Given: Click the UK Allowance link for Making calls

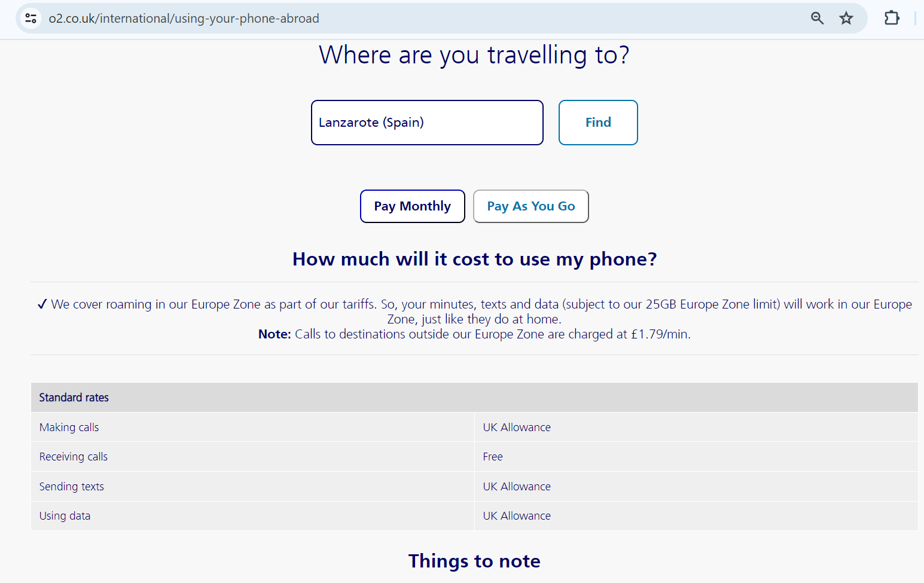Looking at the screenshot, I should [x=516, y=427].
